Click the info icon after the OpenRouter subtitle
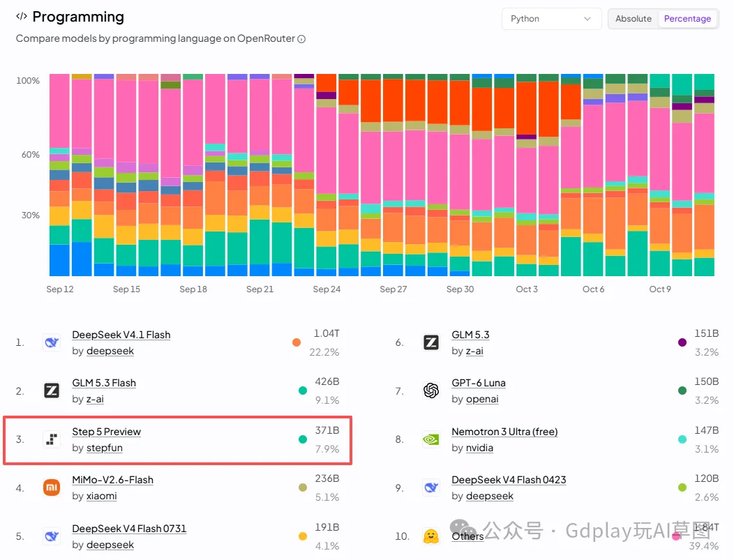This screenshot has height=560, width=734. (302, 39)
